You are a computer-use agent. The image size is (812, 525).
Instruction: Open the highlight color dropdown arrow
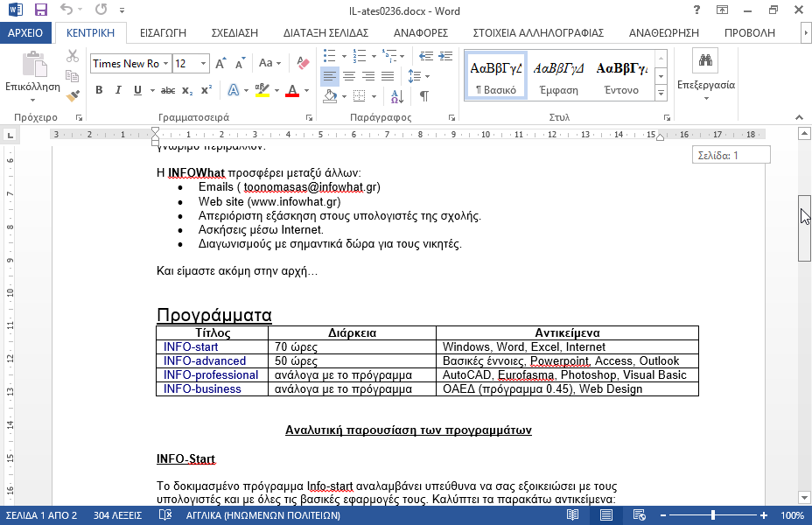click(x=276, y=91)
